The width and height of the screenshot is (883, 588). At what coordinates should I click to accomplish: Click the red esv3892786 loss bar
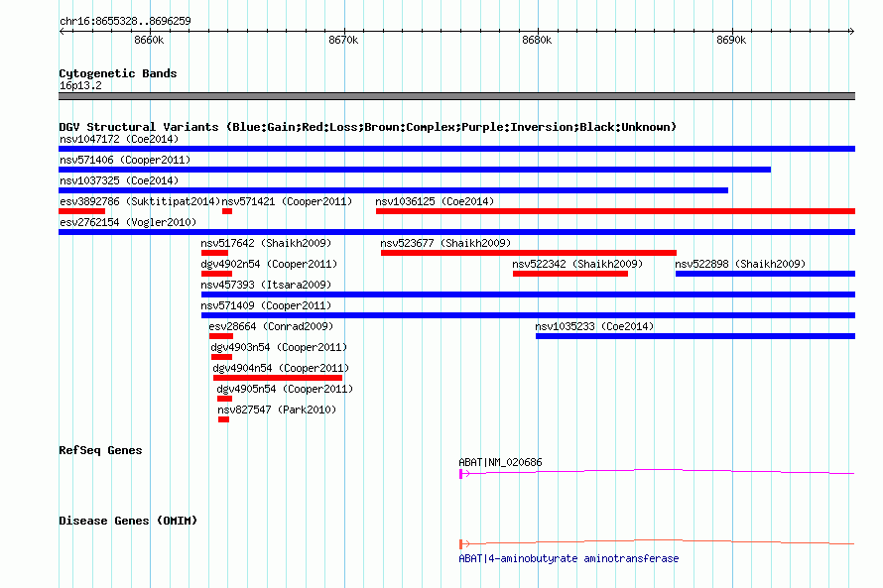point(81,211)
